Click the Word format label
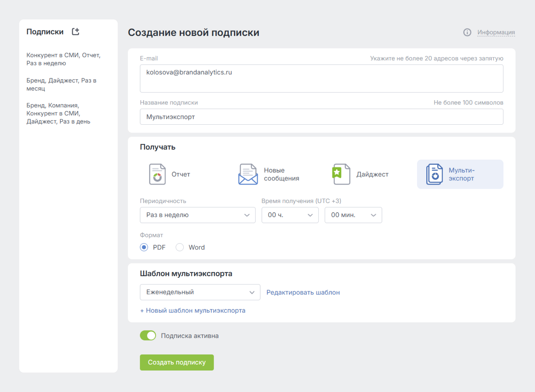 pyautogui.click(x=196, y=247)
